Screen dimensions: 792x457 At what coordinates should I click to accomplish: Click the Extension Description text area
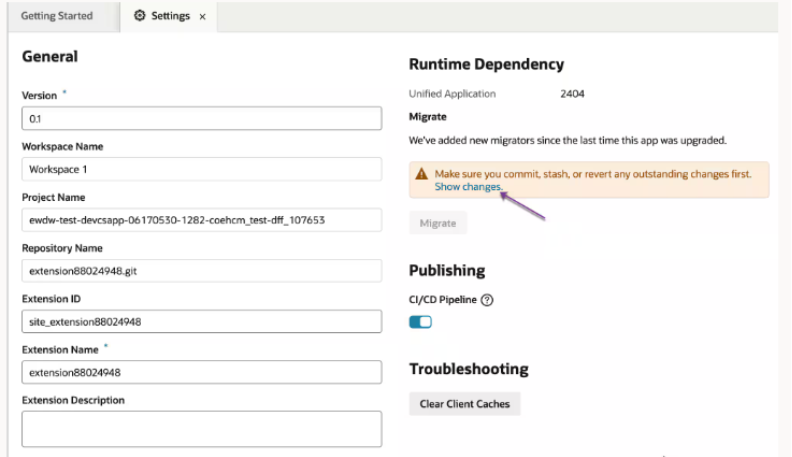click(x=202, y=429)
